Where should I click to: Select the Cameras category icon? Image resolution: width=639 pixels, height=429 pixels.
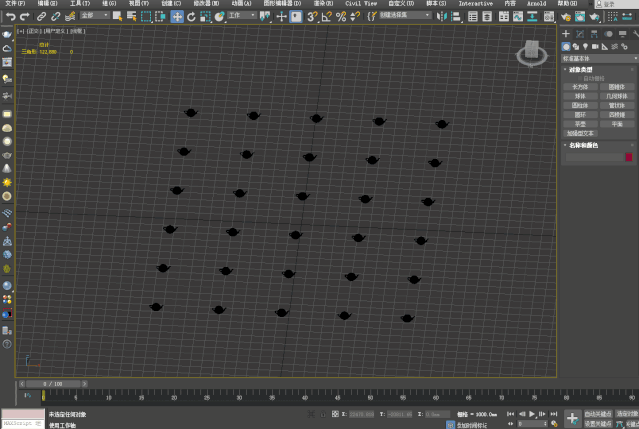pos(595,47)
